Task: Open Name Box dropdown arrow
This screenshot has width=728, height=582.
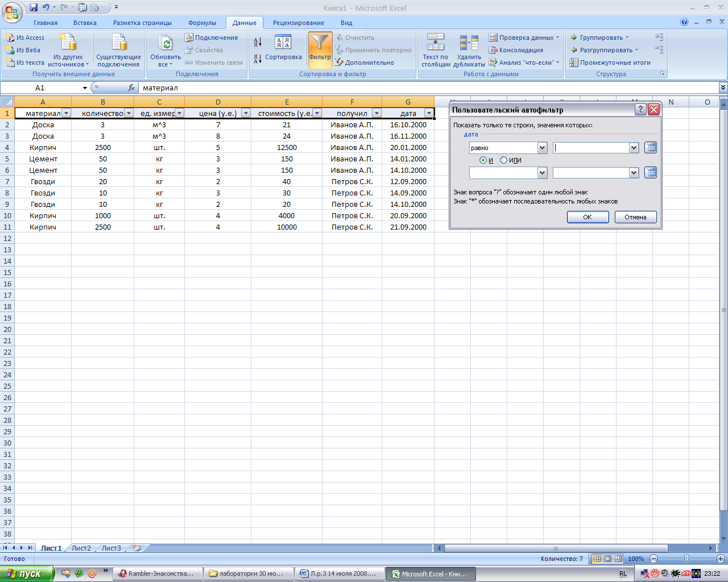Action: (85, 88)
